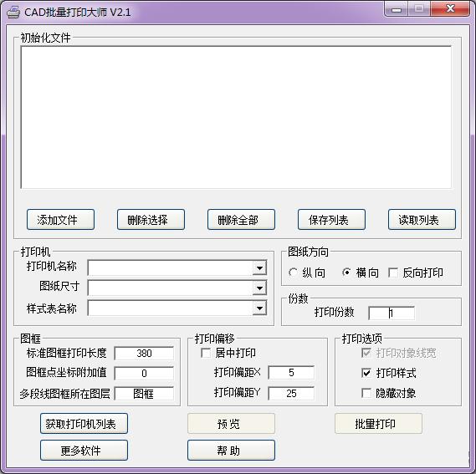
Task: Close the CAD批量打印大师 window
Action: [451, 9]
